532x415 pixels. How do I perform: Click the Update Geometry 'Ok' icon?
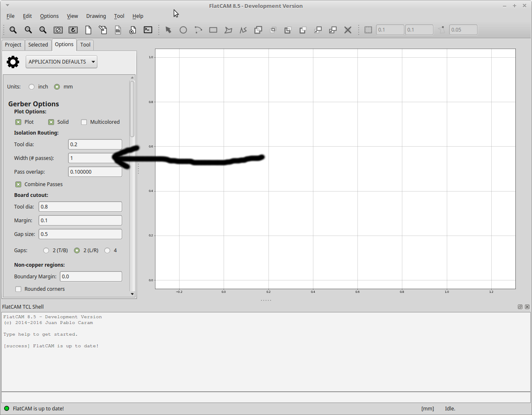pyautogui.click(x=118, y=30)
